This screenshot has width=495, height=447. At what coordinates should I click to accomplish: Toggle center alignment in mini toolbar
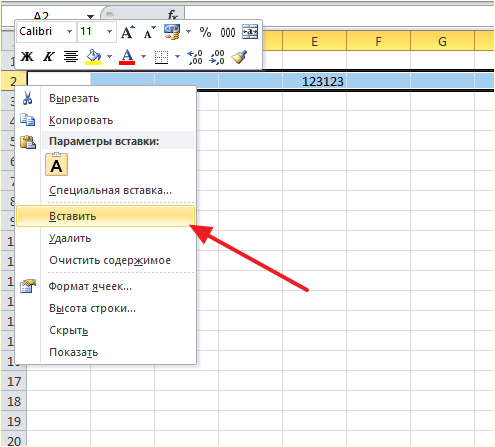(71, 57)
